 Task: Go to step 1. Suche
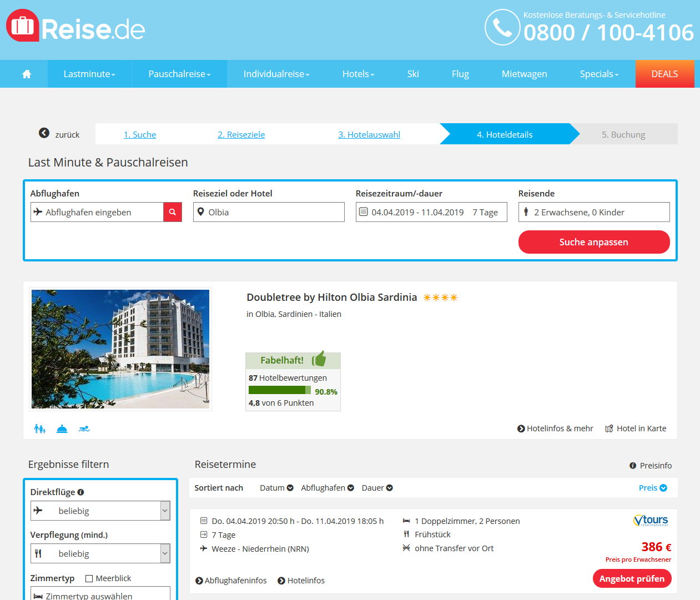140,134
